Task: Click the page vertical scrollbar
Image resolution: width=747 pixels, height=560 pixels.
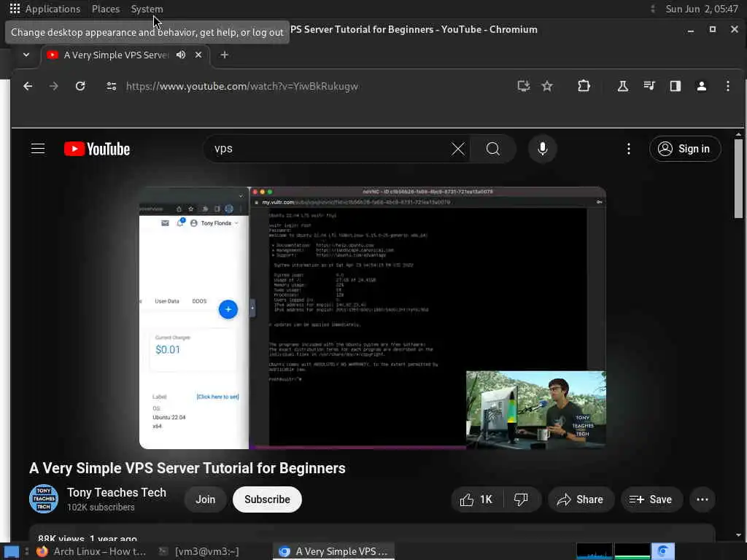Action: click(738, 179)
